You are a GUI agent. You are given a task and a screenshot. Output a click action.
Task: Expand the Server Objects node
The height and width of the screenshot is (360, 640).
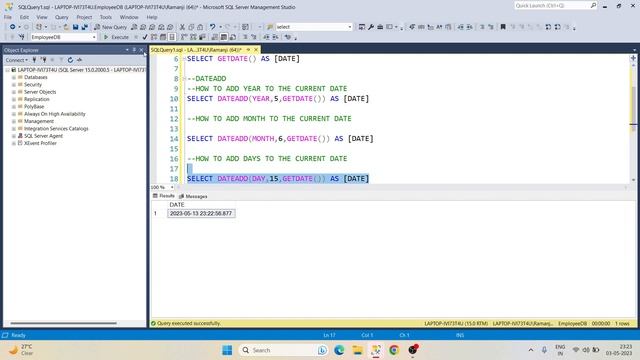[14, 92]
